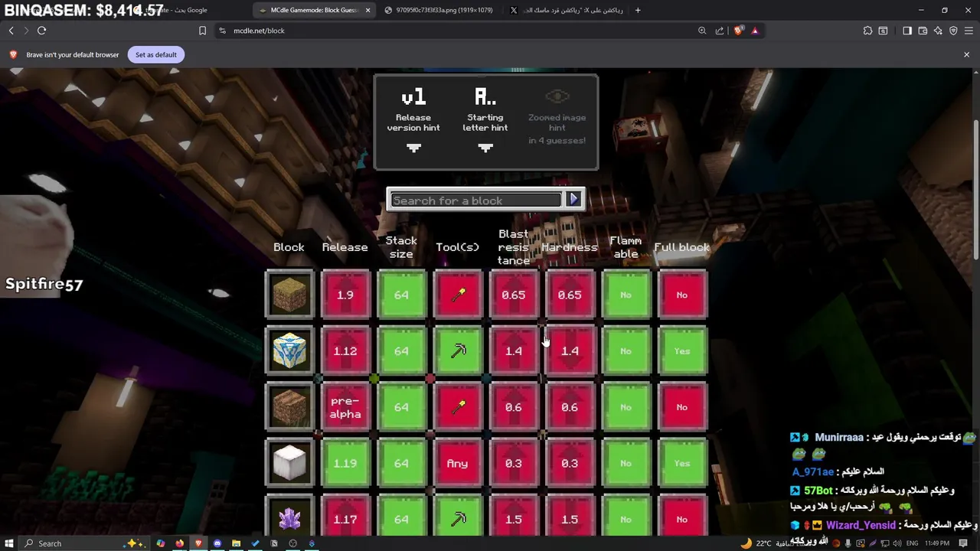The image size is (980, 551).
Task: Open the clock showing 11:49 PM
Action: [x=937, y=543]
